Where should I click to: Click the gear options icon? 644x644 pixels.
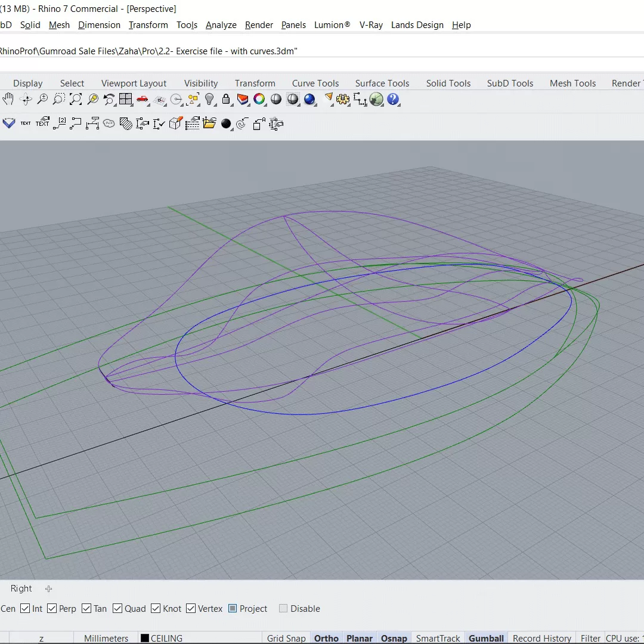(x=342, y=99)
